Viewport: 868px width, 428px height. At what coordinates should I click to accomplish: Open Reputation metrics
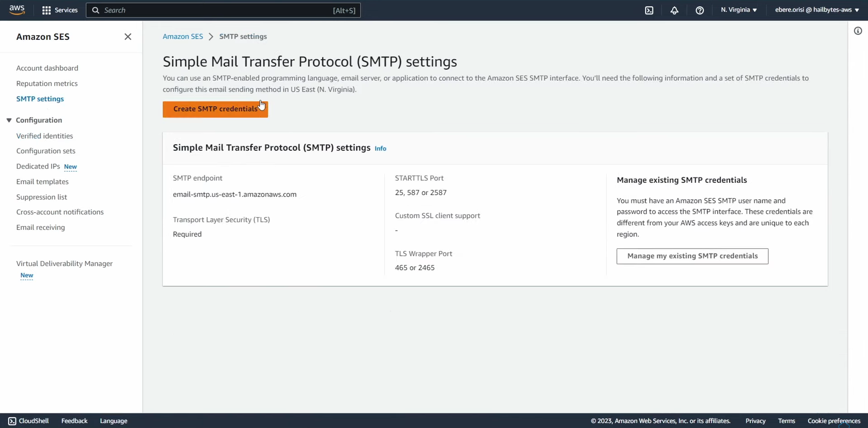coord(47,83)
